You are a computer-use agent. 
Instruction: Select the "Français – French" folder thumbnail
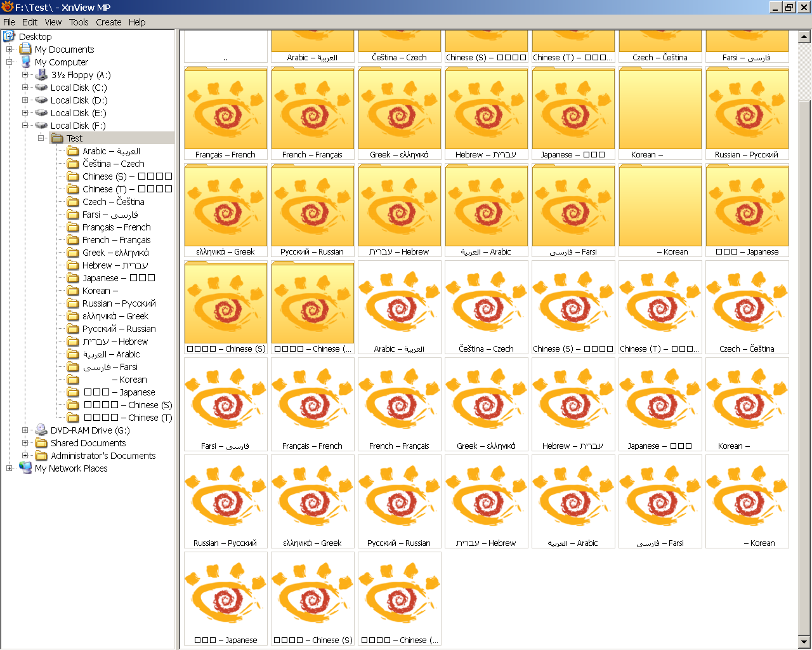pos(226,113)
